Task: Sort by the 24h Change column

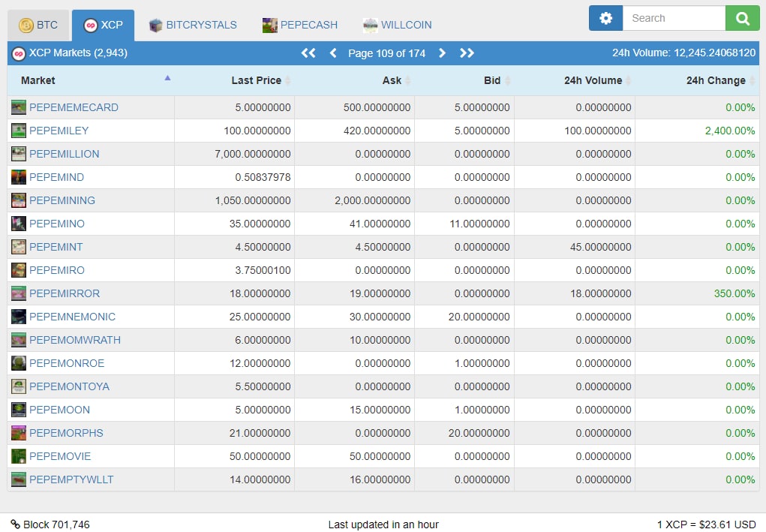Action: pos(697,80)
